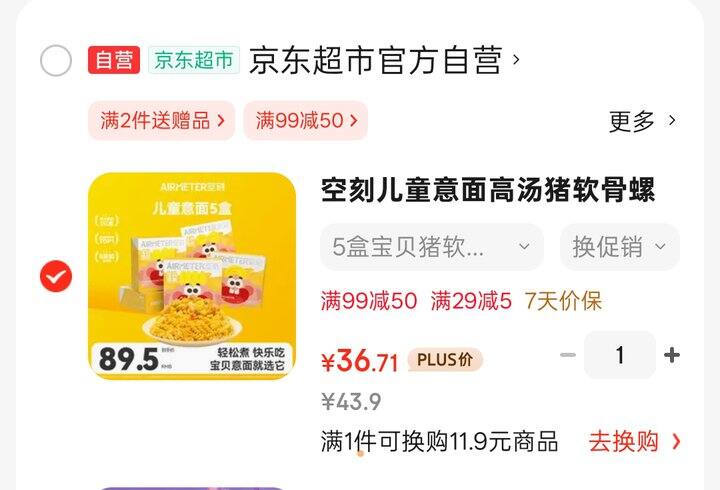Expand 更多 promotions
Viewport: 720px width, 490px height.
642,121
